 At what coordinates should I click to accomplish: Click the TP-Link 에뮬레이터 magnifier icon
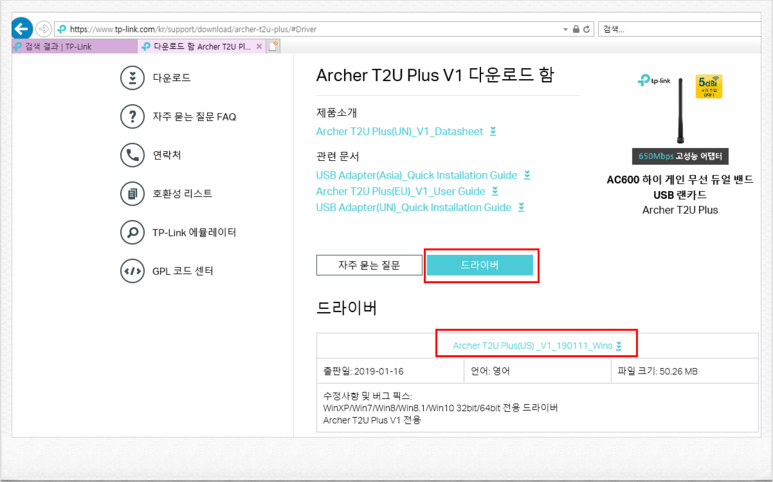[x=132, y=232]
